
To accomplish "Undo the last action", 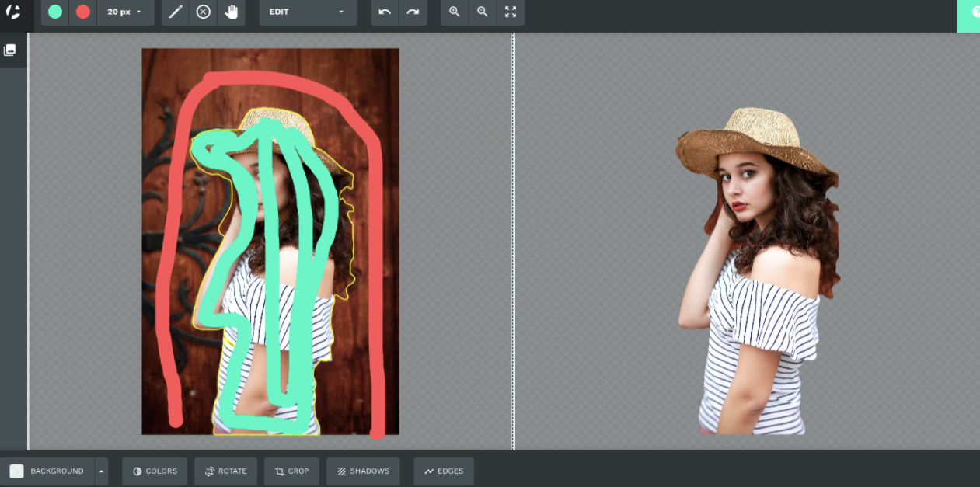I will [385, 12].
